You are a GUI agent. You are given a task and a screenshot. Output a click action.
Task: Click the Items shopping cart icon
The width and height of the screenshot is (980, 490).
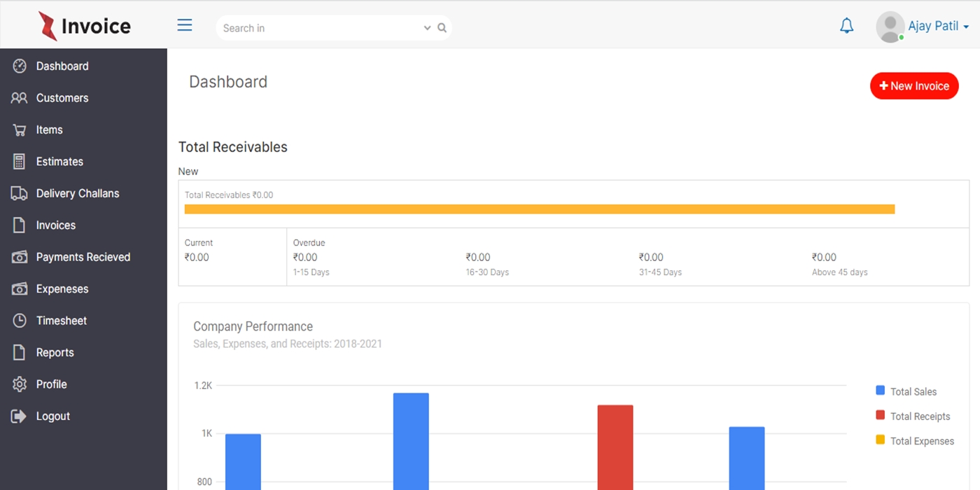click(x=20, y=130)
